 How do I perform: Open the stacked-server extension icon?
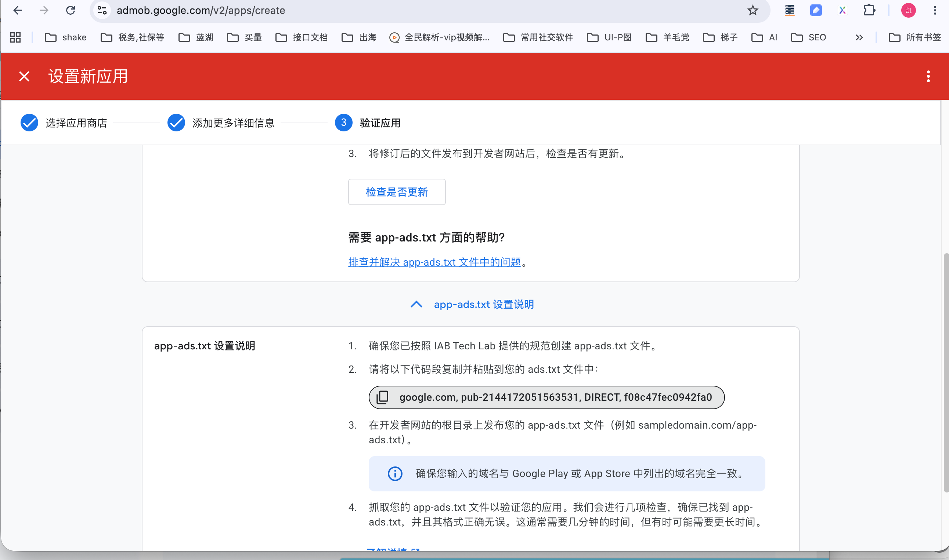click(x=790, y=10)
